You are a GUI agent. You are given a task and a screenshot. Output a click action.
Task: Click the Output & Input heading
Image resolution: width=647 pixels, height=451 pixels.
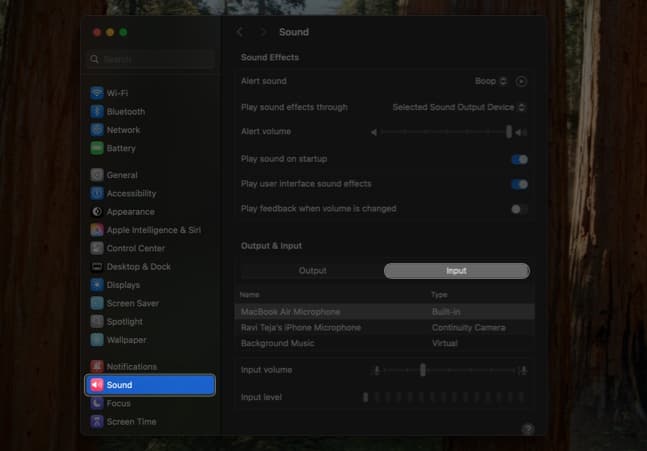point(272,246)
